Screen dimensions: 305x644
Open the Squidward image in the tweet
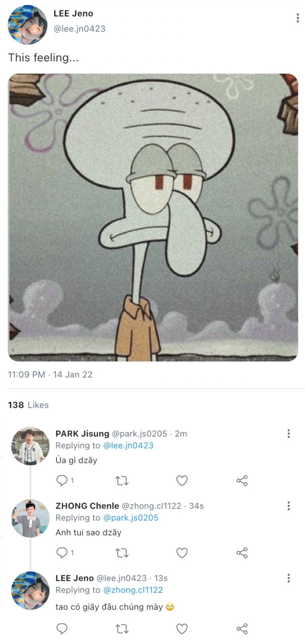tap(153, 217)
